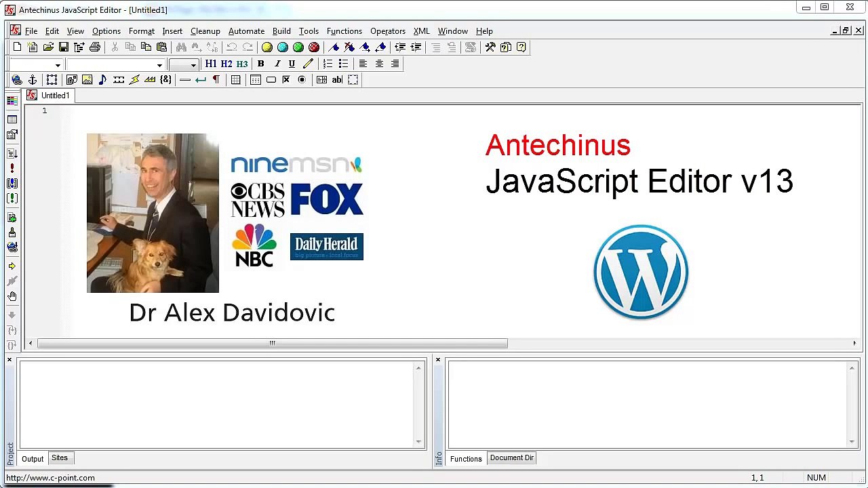The image size is (868, 488).
Task: Click the yellow highlighter pencil icon
Action: [x=308, y=64]
